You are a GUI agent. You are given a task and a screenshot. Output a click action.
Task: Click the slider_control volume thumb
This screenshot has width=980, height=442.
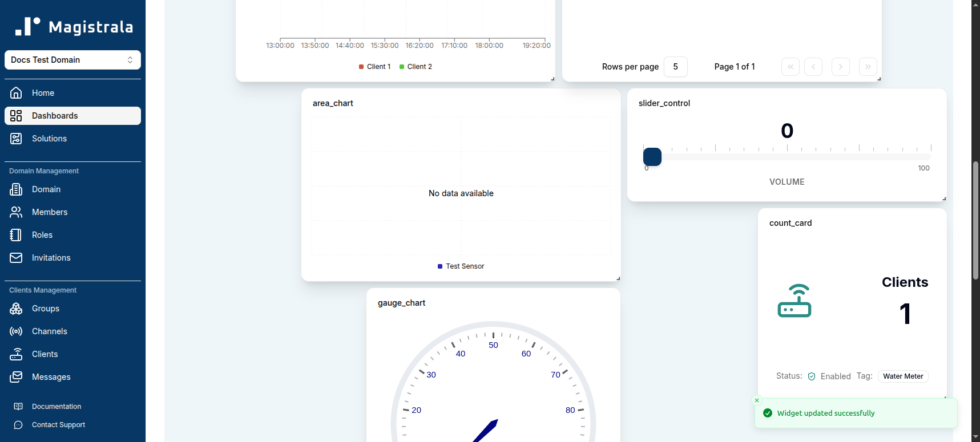click(652, 157)
